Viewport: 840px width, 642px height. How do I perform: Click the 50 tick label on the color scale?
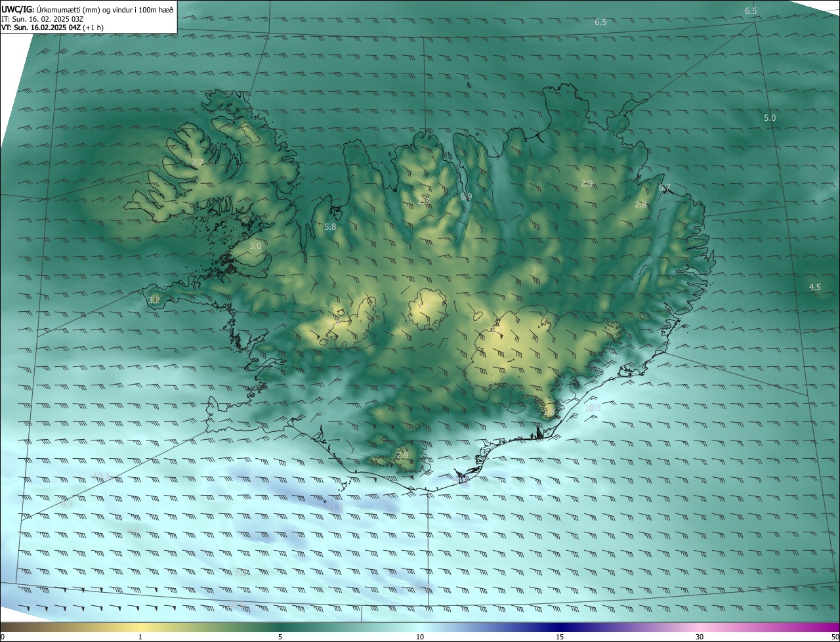pos(835,637)
